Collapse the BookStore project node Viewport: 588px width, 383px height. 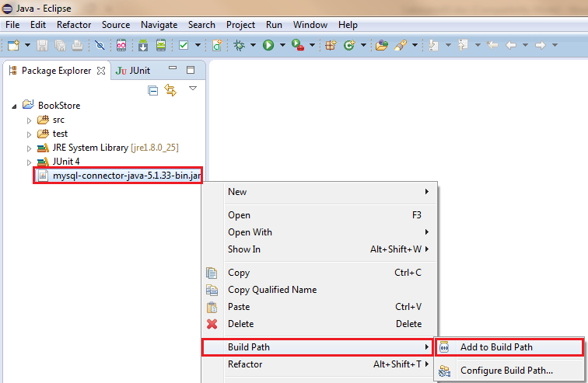[14, 106]
